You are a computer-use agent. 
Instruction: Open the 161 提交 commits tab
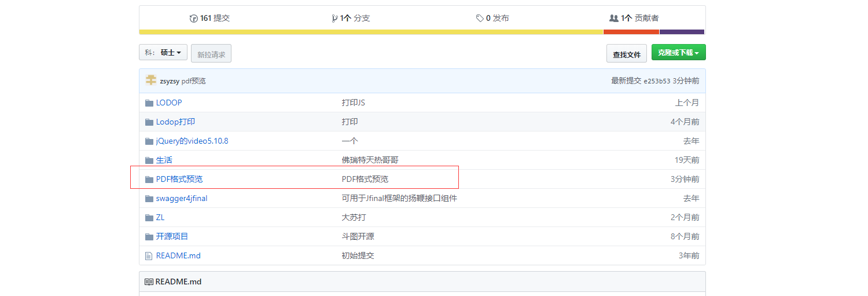point(209,19)
